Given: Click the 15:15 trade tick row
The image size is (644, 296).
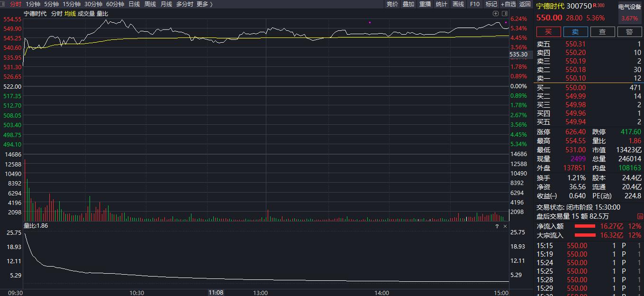Looking at the screenshot, I should pyautogui.click(x=589, y=246).
